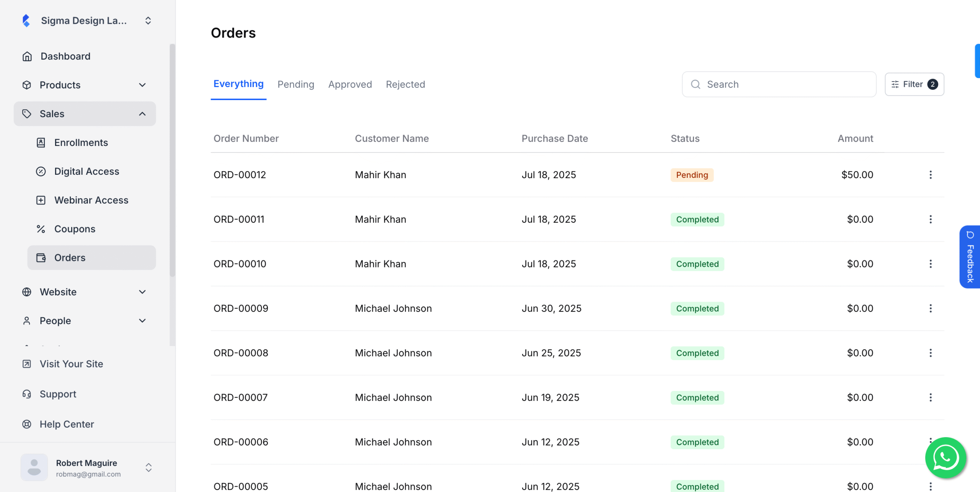Switch to the Rejected tab
This screenshot has height=492, width=980.
405,84
